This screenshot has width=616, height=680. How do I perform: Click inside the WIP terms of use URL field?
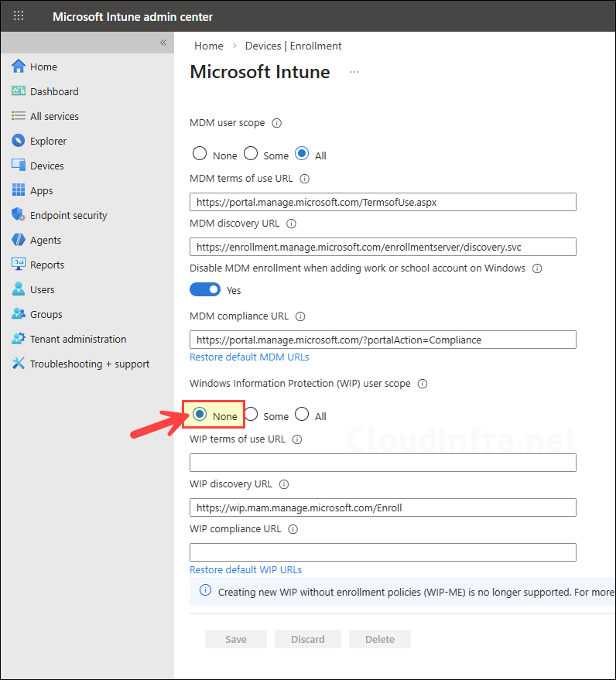(382, 462)
